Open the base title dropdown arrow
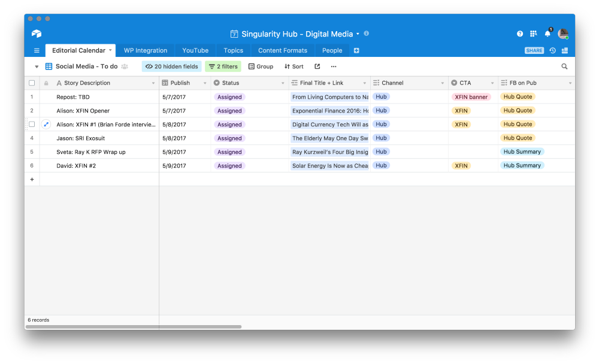Viewport: 599px width, 364px height. coord(358,34)
